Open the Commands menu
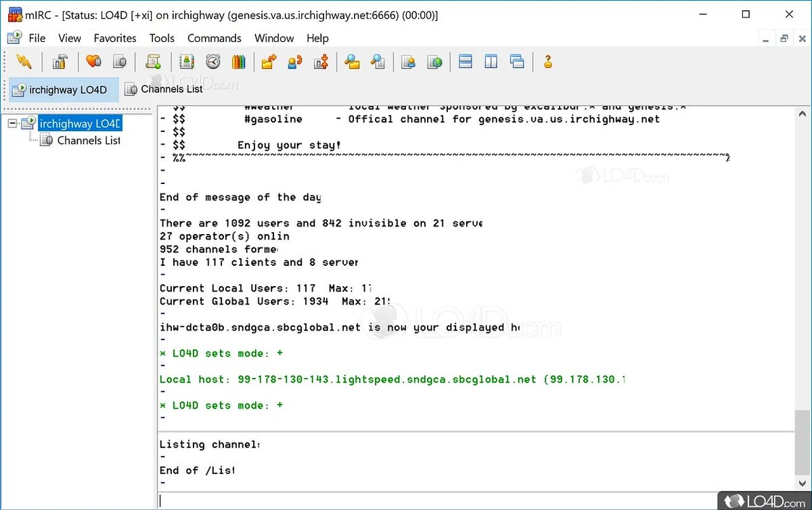Screen dimensions: 812x510 [x=215, y=39]
